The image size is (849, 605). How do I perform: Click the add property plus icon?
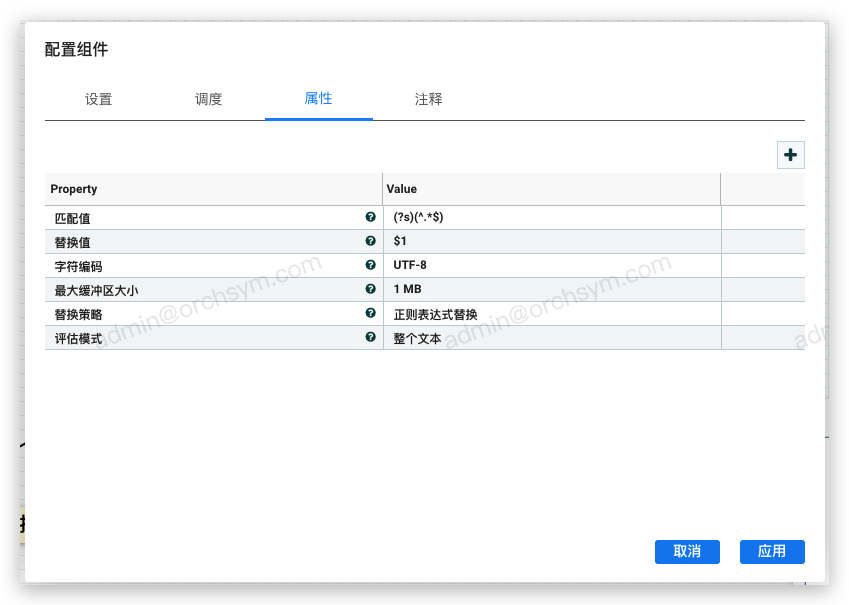(791, 155)
